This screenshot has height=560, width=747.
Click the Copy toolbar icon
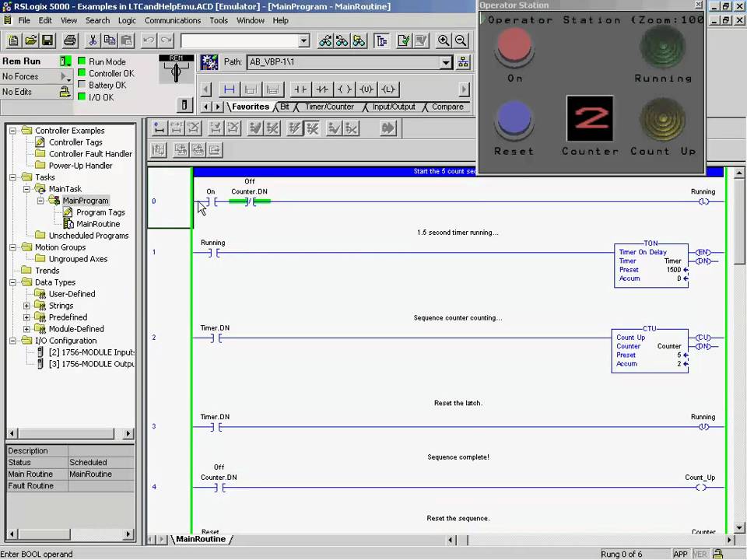pos(110,40)
